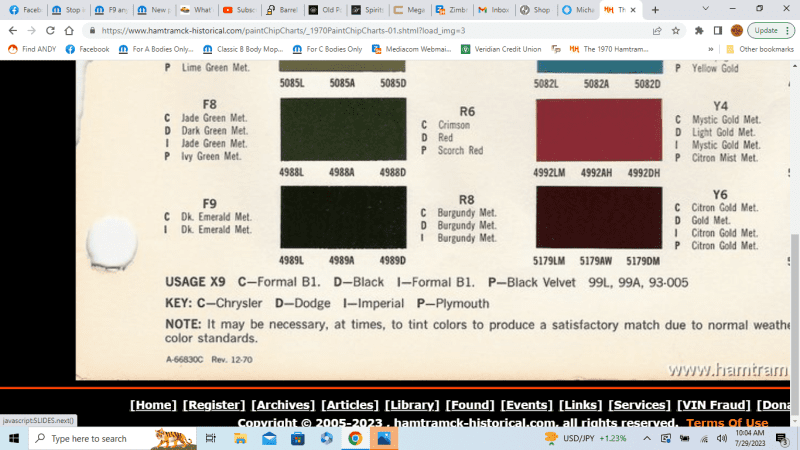The height and width of the screenshot is (450, 800).
Task: Switch to the Stop tab
Action: pos(68,10)
